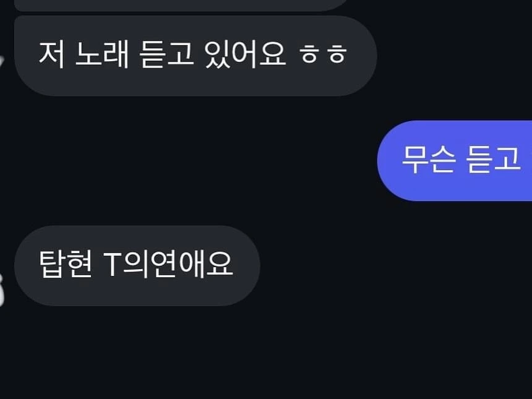Click the blank area right of the first gray bubble
Viewport: 532px width, 399px height.
click(x=455, y=56)
